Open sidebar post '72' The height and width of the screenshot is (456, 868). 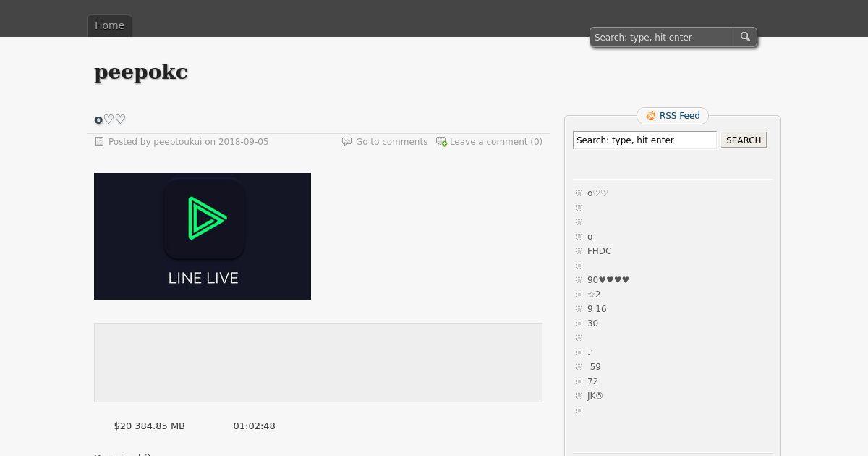[592, 381]
